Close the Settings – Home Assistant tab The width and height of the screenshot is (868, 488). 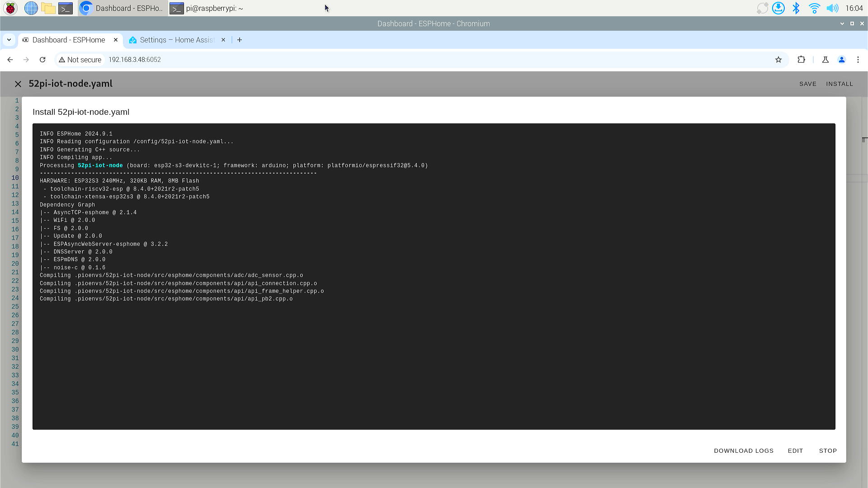(x=223, y=40)
